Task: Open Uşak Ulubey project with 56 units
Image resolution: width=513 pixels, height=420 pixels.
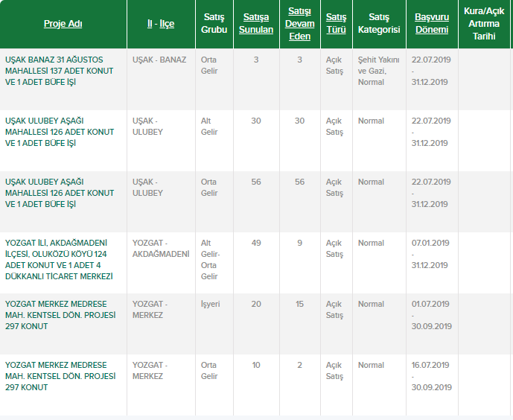Action: pos(59,193)
